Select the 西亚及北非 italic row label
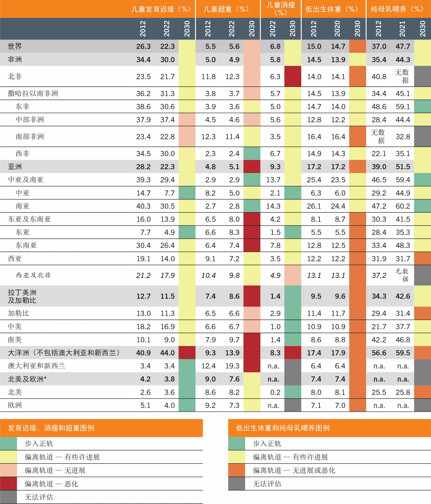431x504 pixels. coord(33,275)
